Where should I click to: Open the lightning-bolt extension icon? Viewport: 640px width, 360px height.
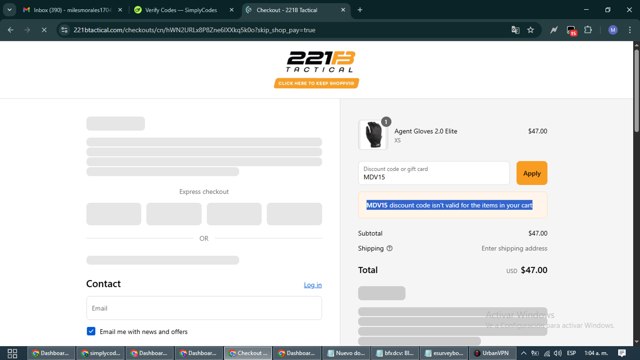[553, 30]
